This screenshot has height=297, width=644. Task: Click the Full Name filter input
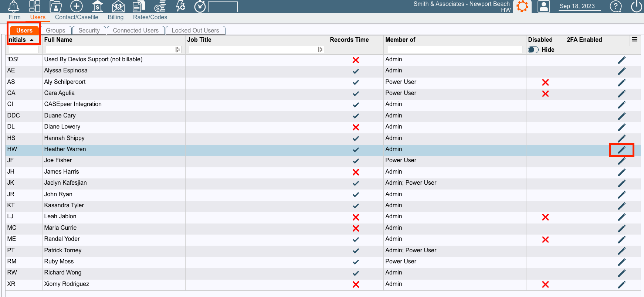point(113,49)
